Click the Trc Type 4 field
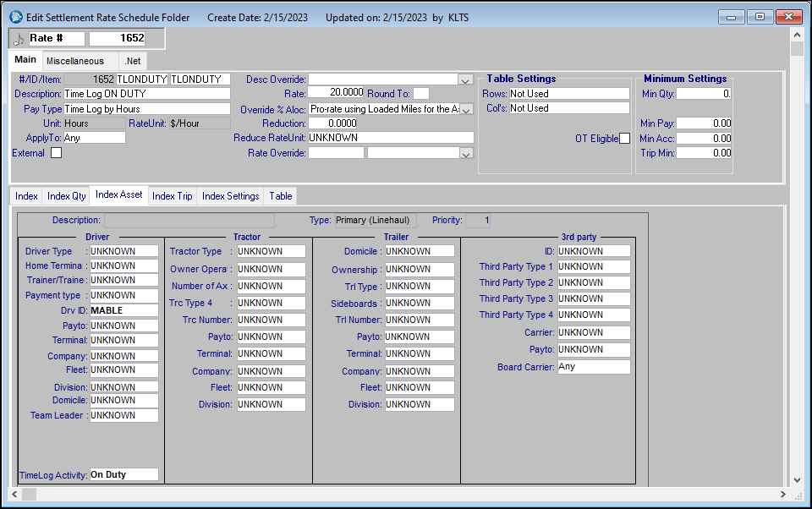This screenshot has width=812, height=509. tap(272, 303)
